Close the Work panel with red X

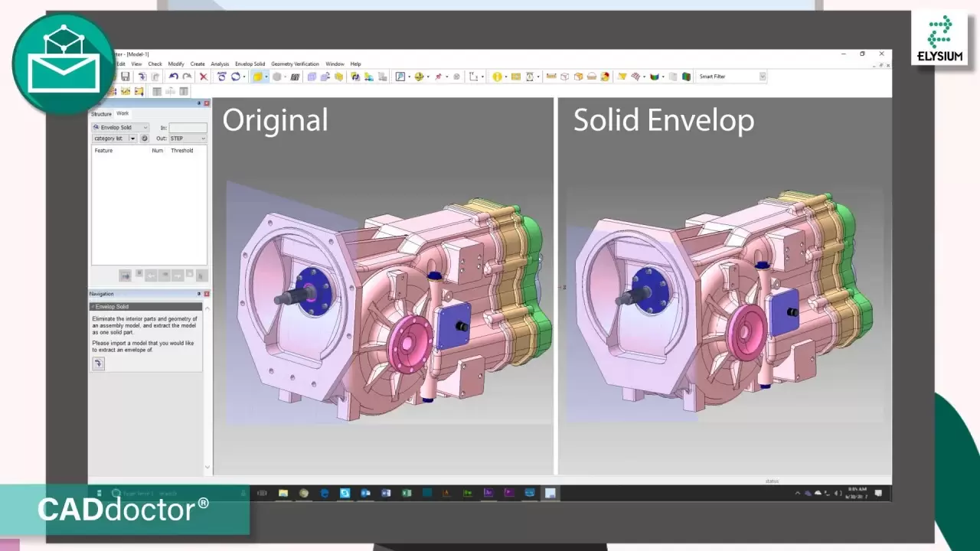point(207,103)
